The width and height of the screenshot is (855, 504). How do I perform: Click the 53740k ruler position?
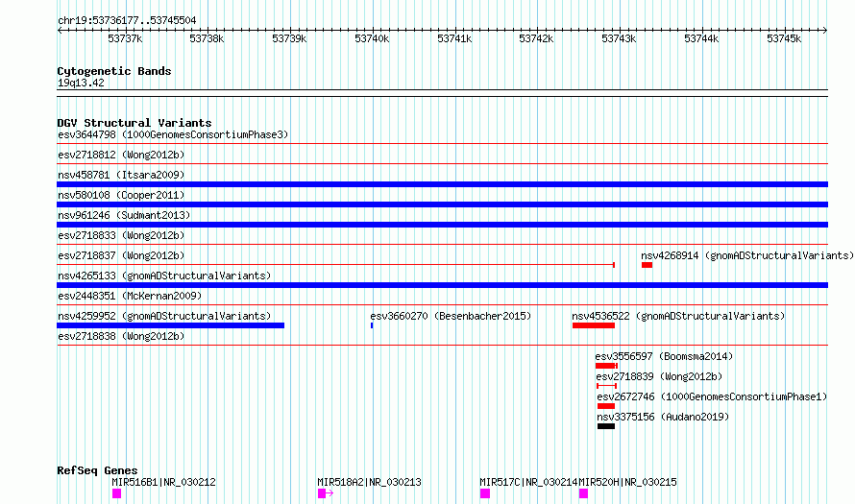(372, 38)
